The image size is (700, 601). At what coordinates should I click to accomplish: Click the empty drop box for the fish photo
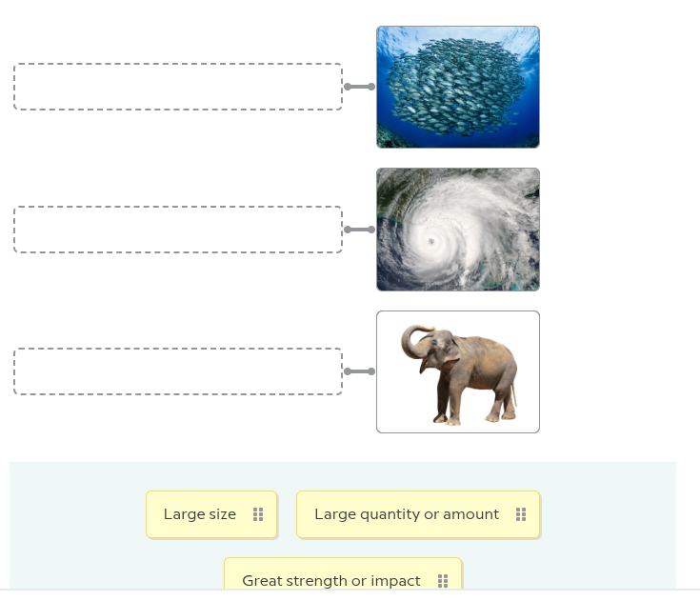178,87
